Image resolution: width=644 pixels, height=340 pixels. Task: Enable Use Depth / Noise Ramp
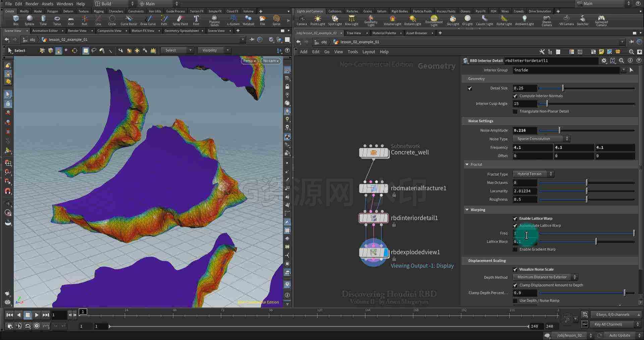point(515,301)
